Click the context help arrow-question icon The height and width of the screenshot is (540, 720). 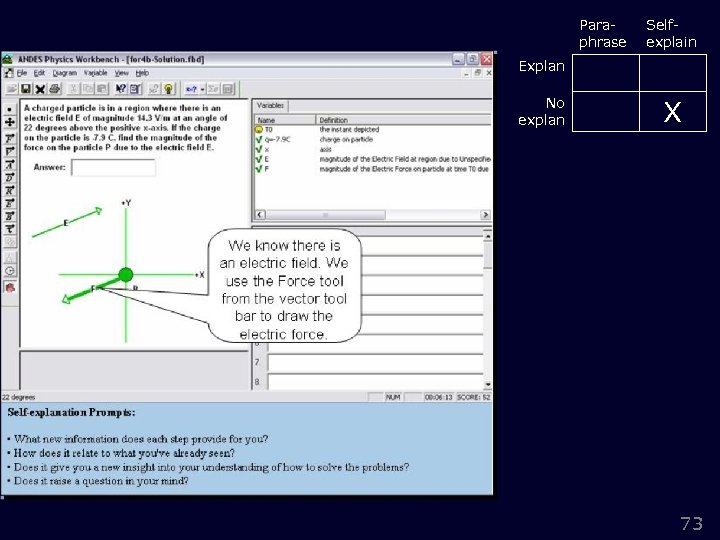[x=120, y=89]
